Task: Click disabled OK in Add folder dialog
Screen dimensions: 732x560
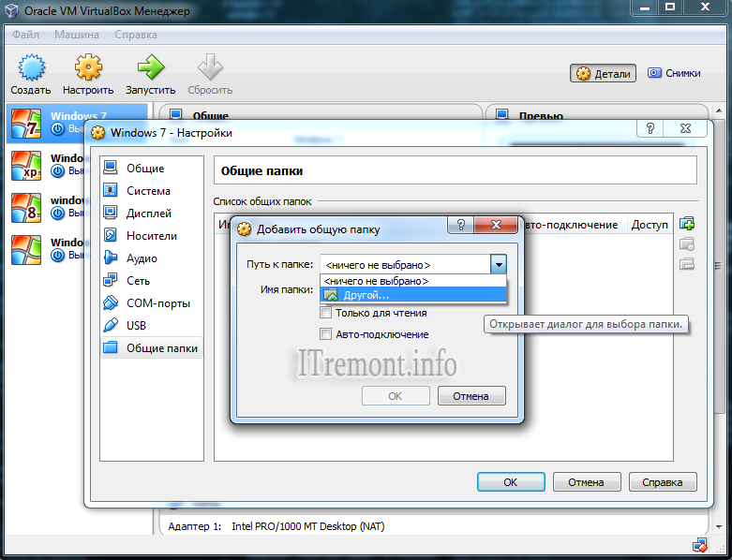Action: click(x=396, y=396)
